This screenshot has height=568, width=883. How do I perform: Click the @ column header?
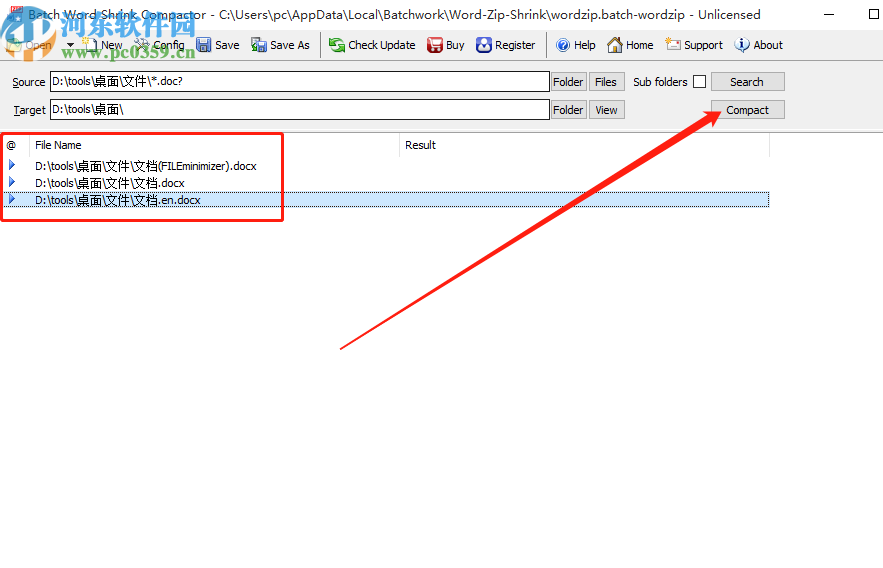pos(15,145)
